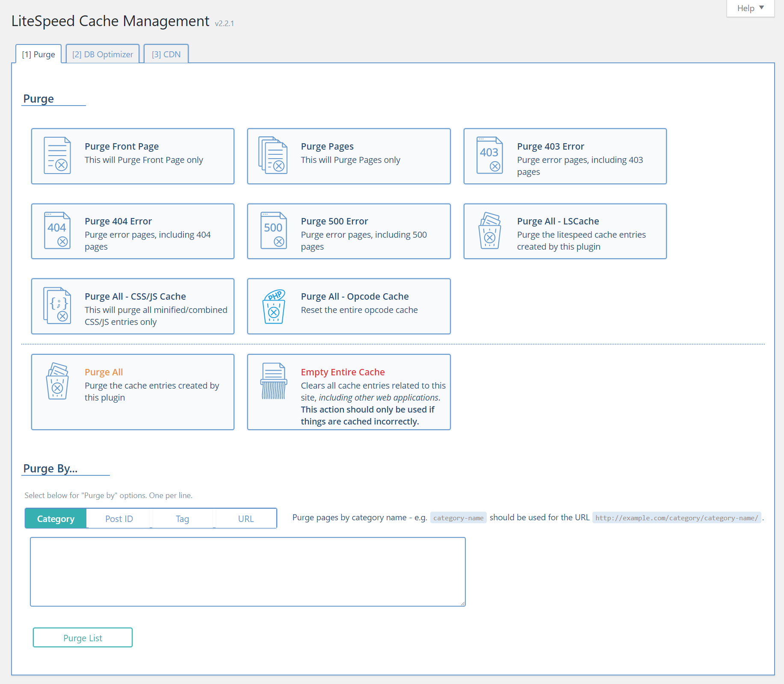
Task: Click the Purge List button
Action: (83, 638)
